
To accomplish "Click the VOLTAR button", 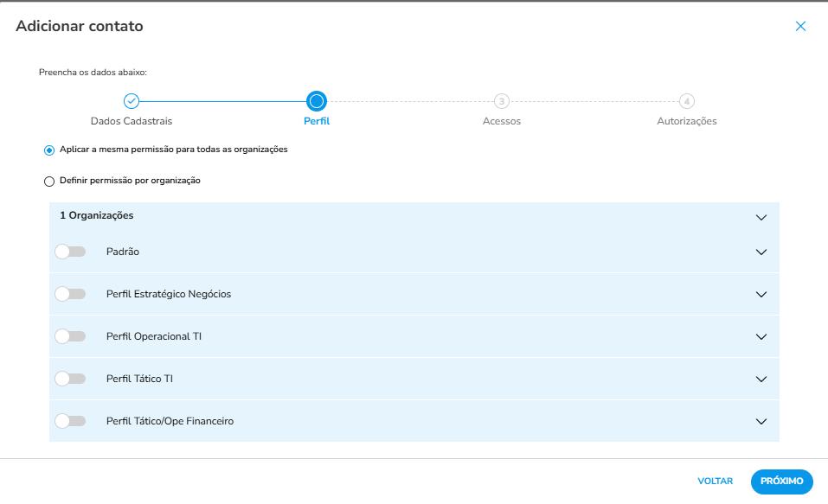I will coord(715,482).
